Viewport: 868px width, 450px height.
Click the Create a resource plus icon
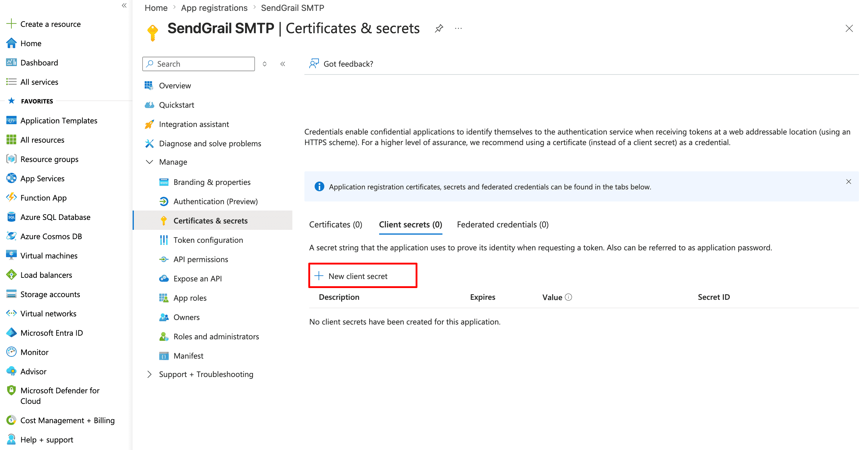(11, 24)
